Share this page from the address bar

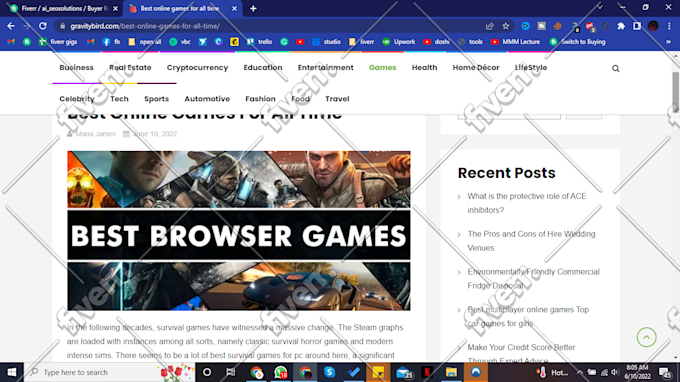pos(490,26)
